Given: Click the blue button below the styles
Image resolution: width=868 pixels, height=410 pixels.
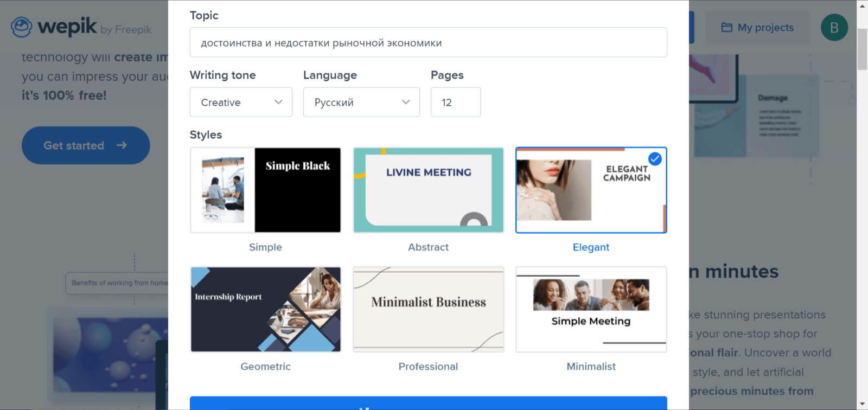Looking at the screenshot, I should [x=429, y=403].
